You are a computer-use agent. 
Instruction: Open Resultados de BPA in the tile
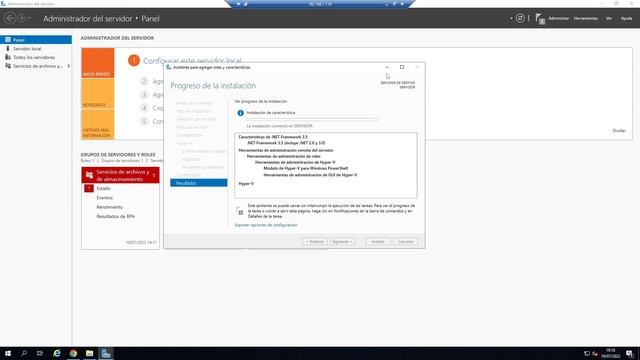(x=116, y=216)
